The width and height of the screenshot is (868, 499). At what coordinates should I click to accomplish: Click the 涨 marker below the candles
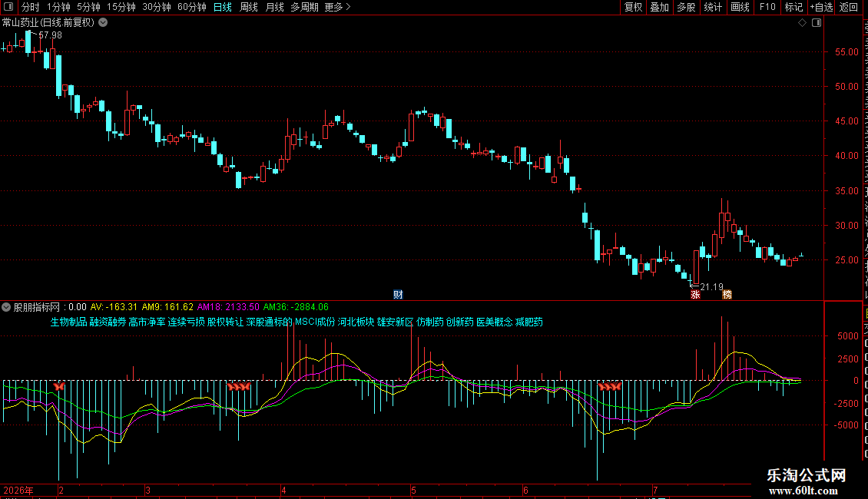[695, 295]
